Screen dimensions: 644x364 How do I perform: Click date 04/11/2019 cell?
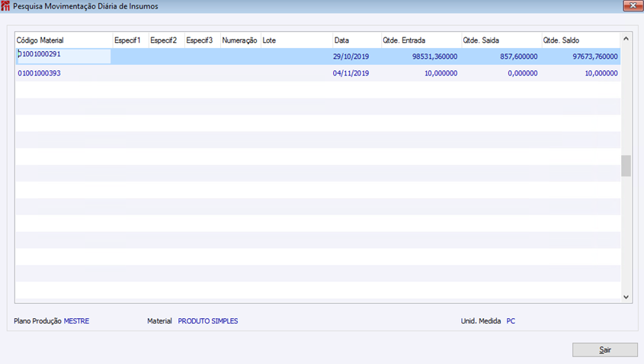coord(351,73)
